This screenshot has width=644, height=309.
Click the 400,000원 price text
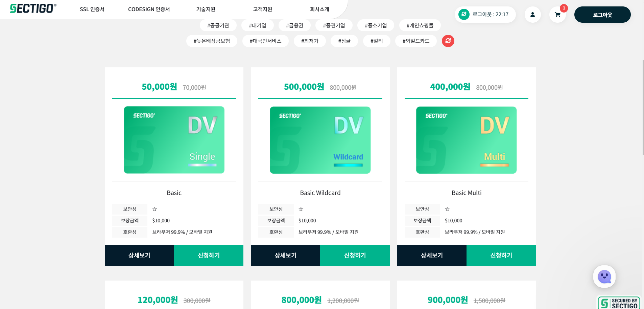tap(450, 87)
